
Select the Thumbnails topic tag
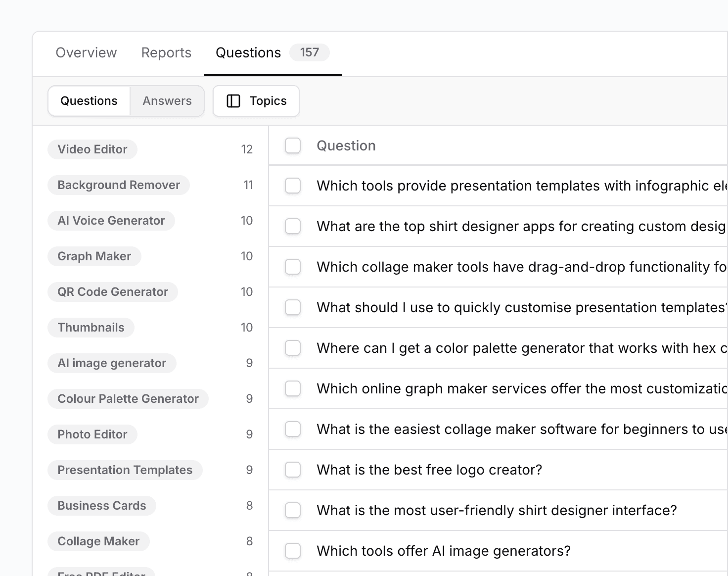click(x=91, y=327)
